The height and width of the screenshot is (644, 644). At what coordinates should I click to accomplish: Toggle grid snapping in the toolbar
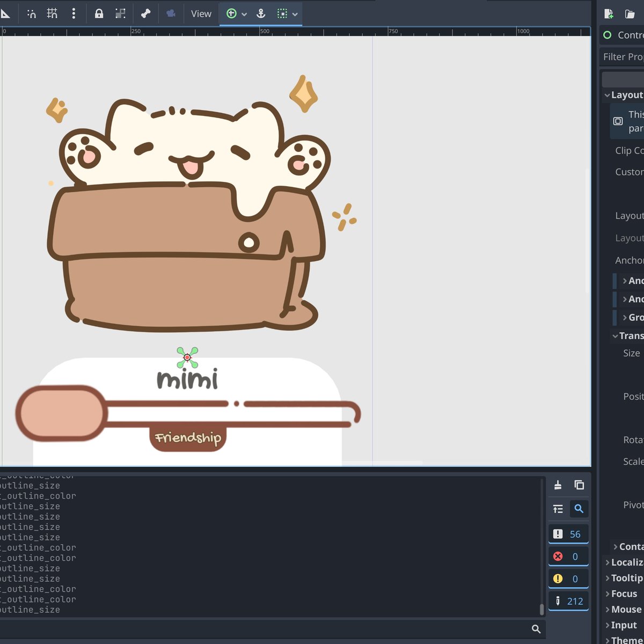52,13
